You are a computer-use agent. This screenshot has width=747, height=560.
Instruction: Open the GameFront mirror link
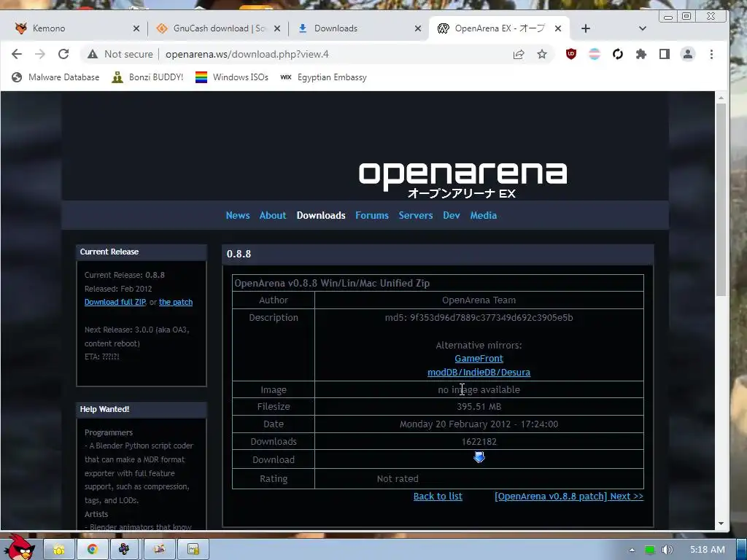point(479,359)
